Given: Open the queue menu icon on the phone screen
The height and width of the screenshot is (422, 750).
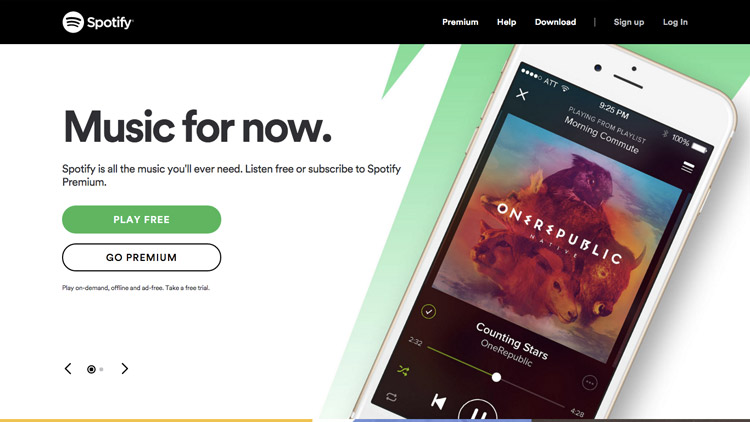Looking at the screenshot, I should point(688,167).
